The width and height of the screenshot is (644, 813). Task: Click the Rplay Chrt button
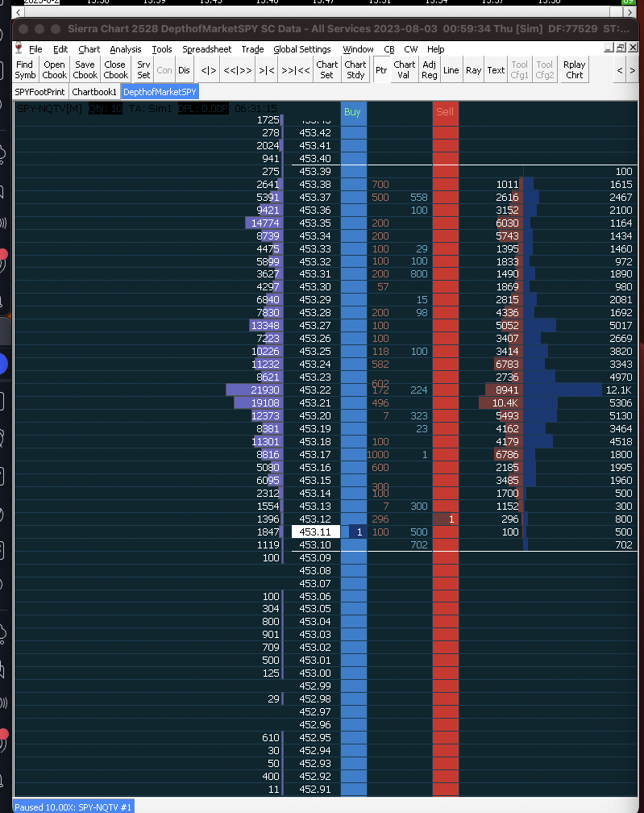pos(574,69)
